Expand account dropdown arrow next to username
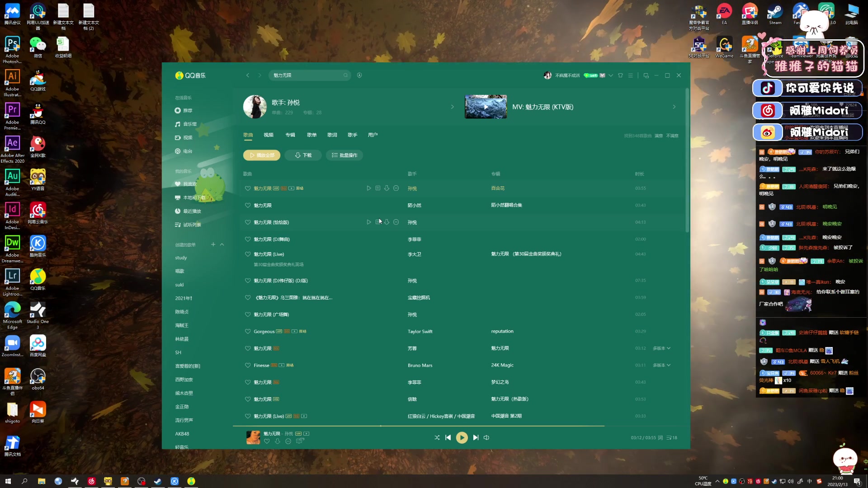This screenshot has height=488, width=868. (x=611, y=75)
